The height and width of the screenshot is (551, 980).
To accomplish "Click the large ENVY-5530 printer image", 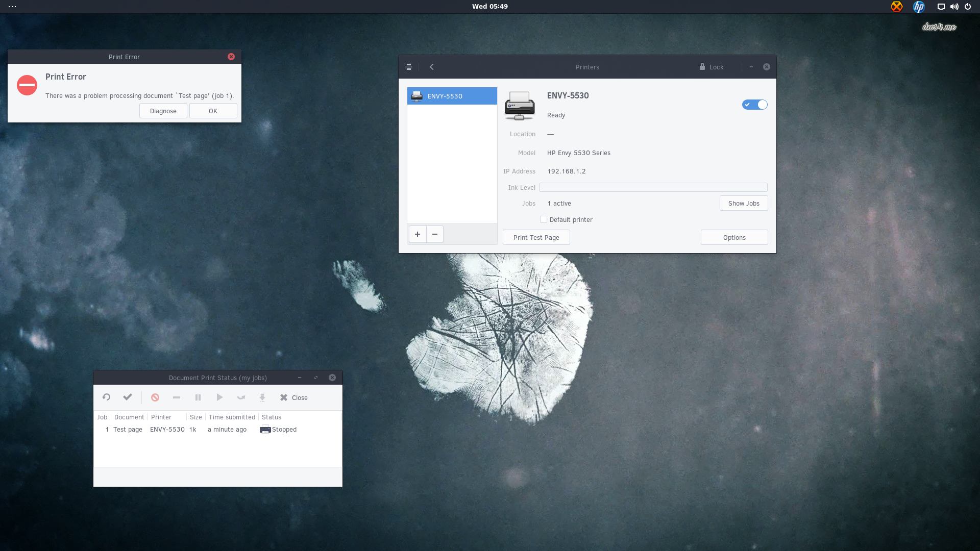I will tap(520, 106).
